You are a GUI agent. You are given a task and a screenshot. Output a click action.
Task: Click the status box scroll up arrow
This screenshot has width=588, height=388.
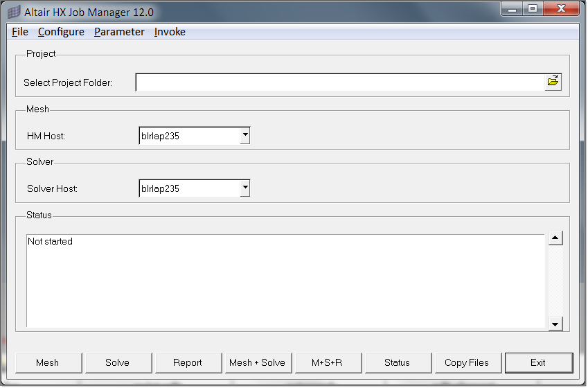(555, 238)
